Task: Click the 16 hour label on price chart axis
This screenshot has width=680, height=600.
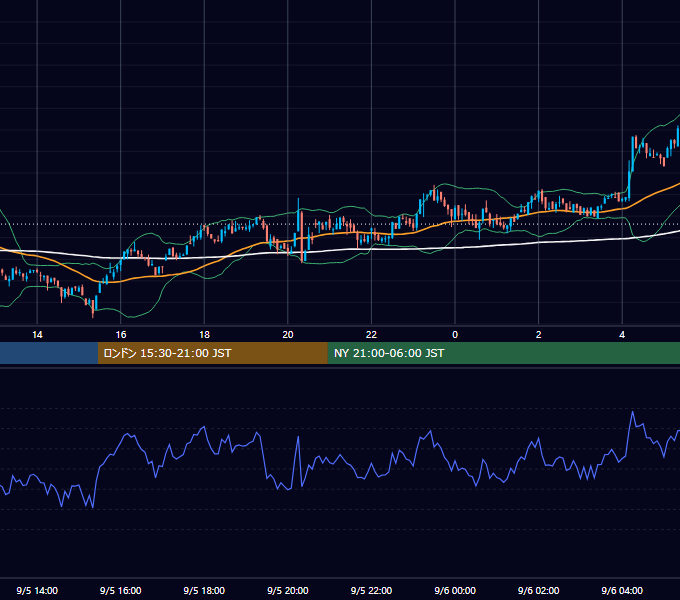Action: [x=121, y=335]
